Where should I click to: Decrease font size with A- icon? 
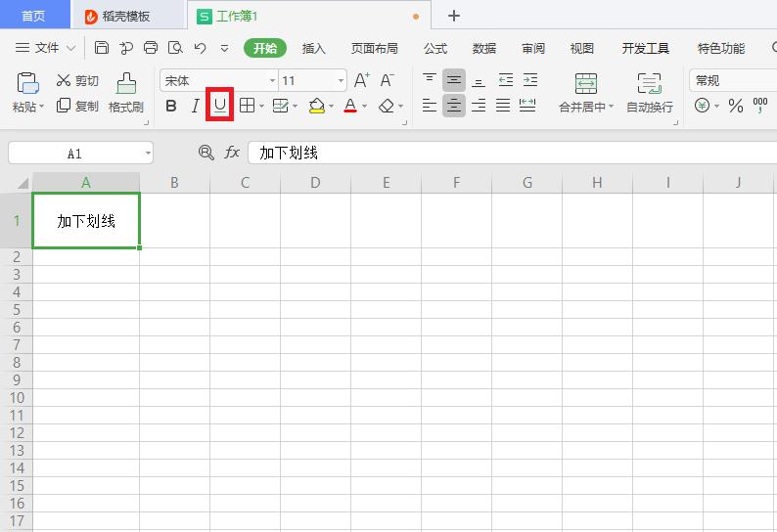coord(387,80)
